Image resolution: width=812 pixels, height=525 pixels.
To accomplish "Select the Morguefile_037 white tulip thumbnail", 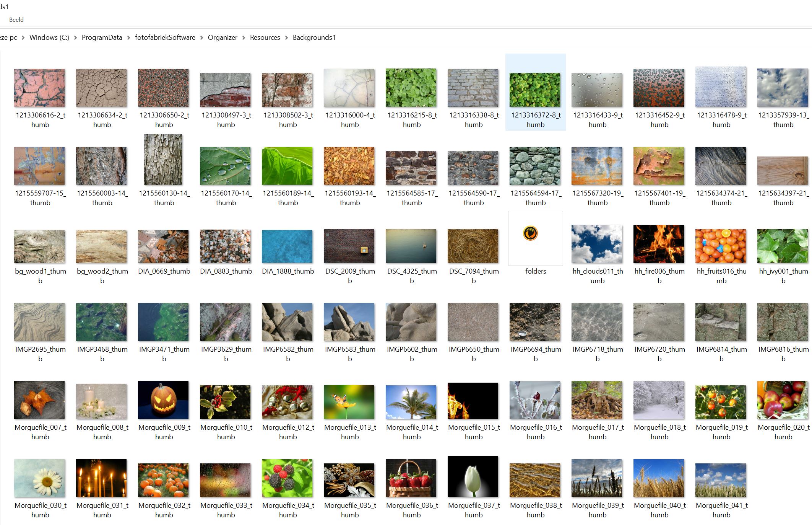I will [x=473, y=477].
